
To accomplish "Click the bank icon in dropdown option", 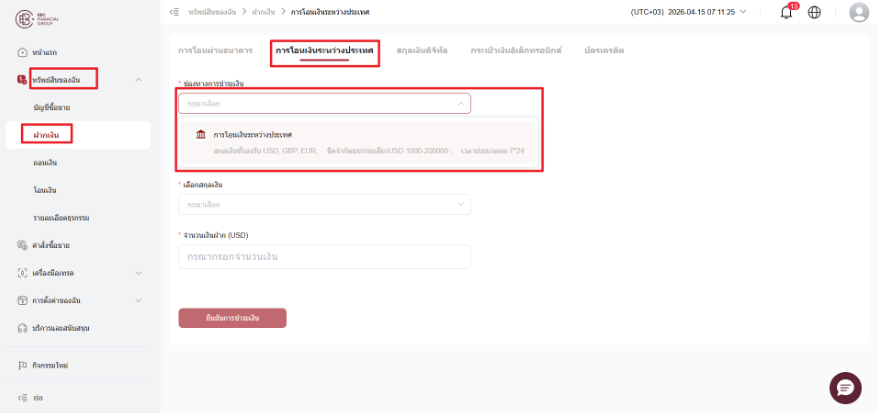I will click(x=200, y=134).
